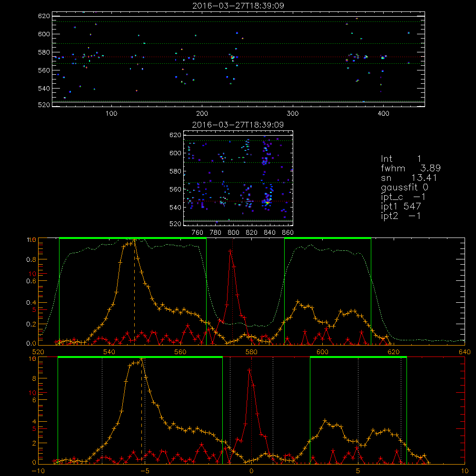This screenshot has height=476, width=476.
Task: Click x-axis label 840 on middle plot
Action: 269,233
